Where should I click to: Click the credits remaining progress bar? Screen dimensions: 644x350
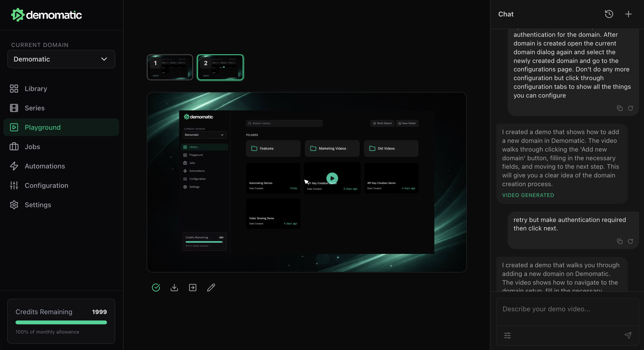(61, 322)
